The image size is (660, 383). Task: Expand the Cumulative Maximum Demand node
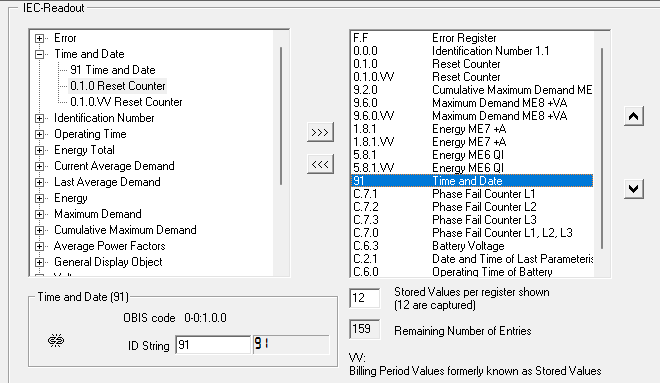click(39, 230)
